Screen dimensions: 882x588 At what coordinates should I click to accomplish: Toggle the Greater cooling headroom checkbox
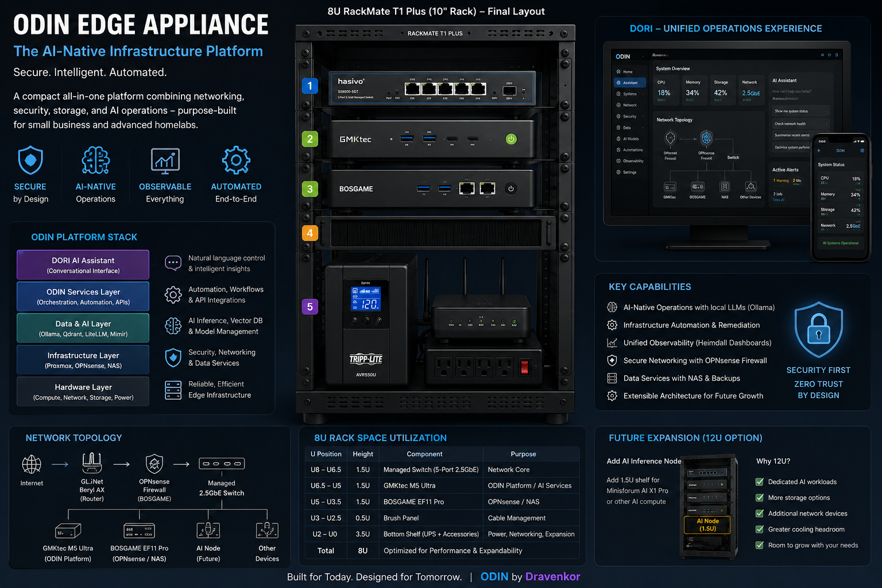tap(760, 529)
